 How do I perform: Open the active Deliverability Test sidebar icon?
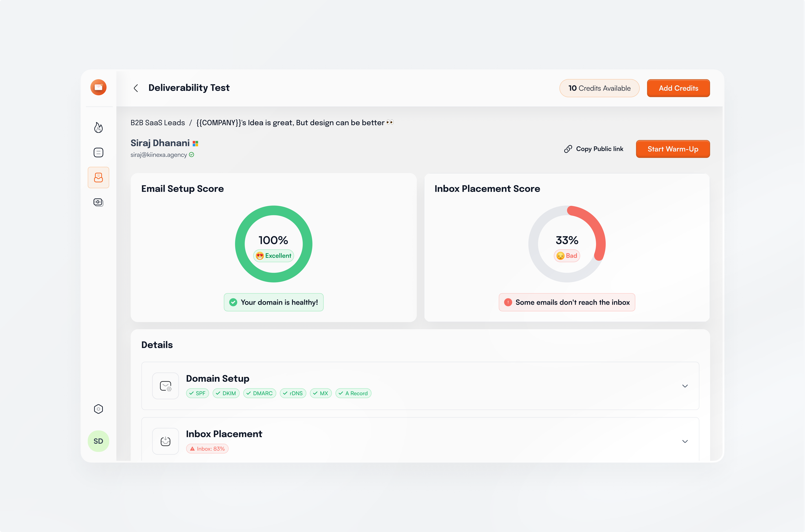(98, 177)
